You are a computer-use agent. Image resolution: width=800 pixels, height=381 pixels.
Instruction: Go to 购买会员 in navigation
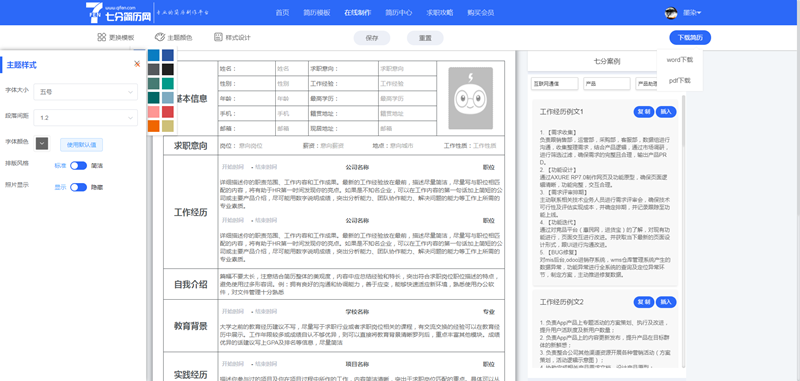tap(481, 13)
